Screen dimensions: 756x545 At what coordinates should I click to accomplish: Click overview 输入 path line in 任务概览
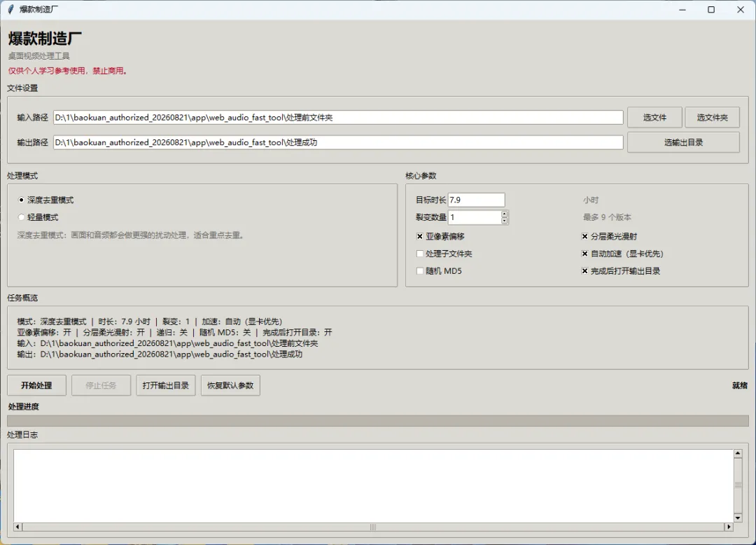pyautogui.click(x=167, y=343)
